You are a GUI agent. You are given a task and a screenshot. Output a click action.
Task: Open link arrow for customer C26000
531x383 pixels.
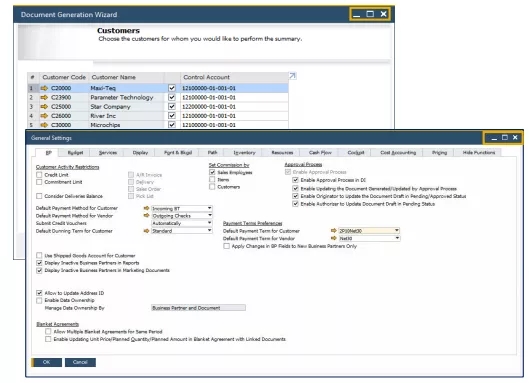click(44, 115)
